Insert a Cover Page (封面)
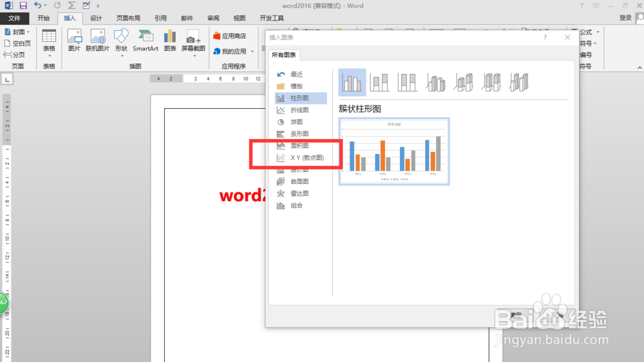 (15, 32)
